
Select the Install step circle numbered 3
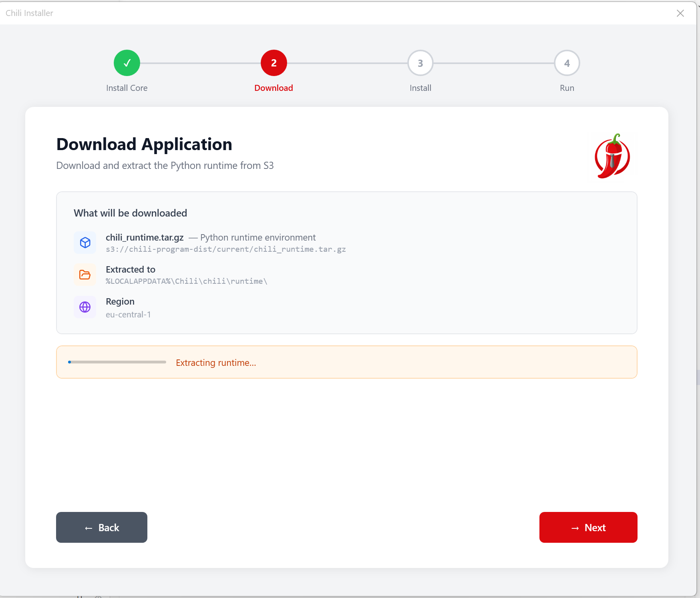(420, 63)
